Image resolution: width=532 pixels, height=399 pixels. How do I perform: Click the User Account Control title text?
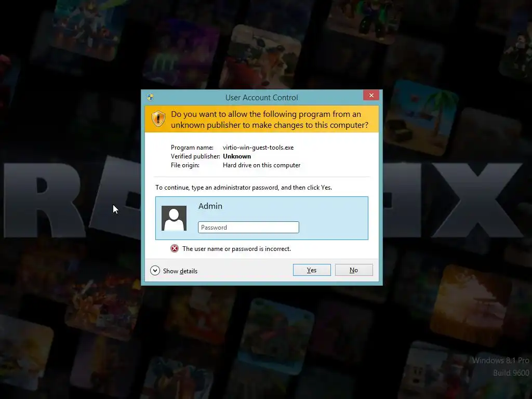(x=262, y=98)
